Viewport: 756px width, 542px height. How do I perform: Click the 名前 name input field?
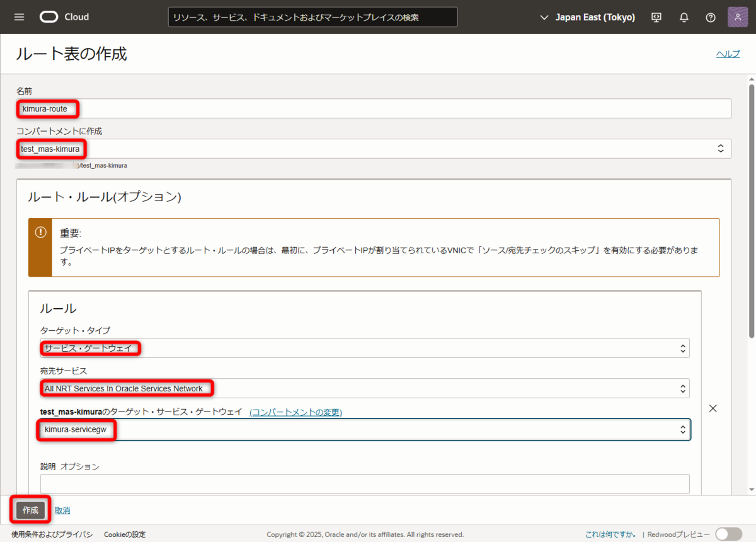pyautogui.click(x=374, y=108)
